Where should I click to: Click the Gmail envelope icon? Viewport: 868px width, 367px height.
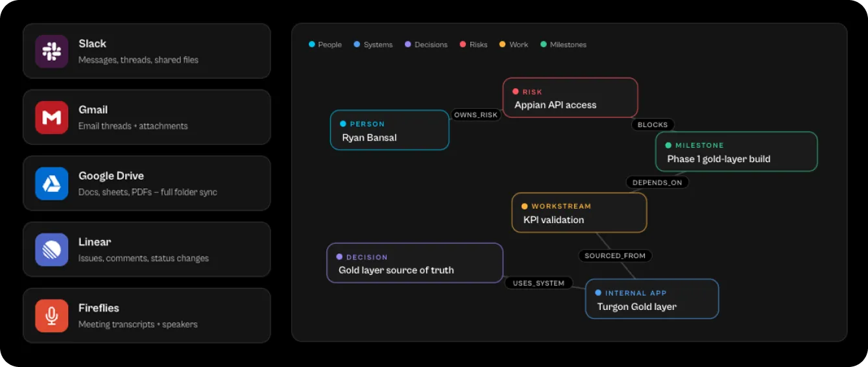52,117
